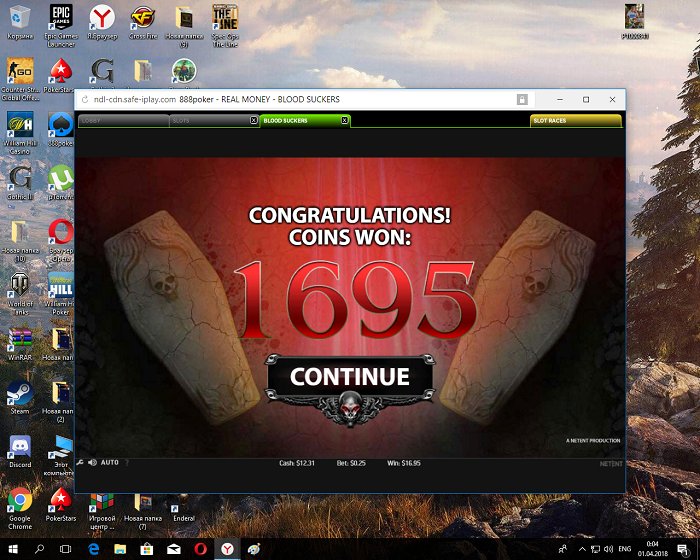Launch Google Chrome desktop shortcut
Viewport: 700px width, 560px height.
pyautogui.click(x=20, y=508)
